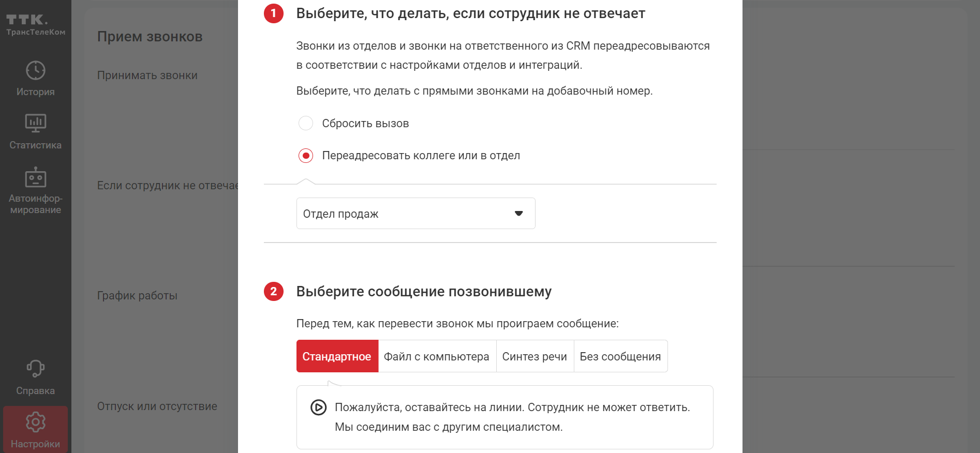Viewport: 980px width, 453px height.
Task: Open the Статистика chart icon
Action: [x=35, y=123]
